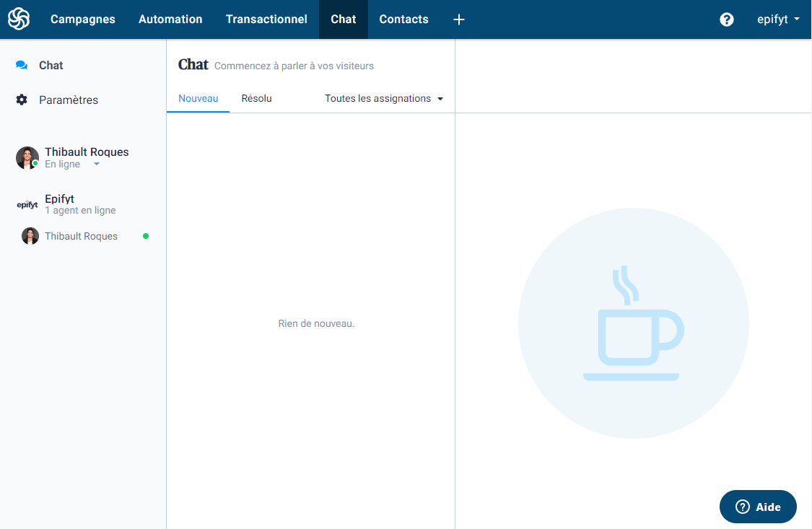
Task: Click the plus icon in the navigation bar
Action: tap(458, 19)
